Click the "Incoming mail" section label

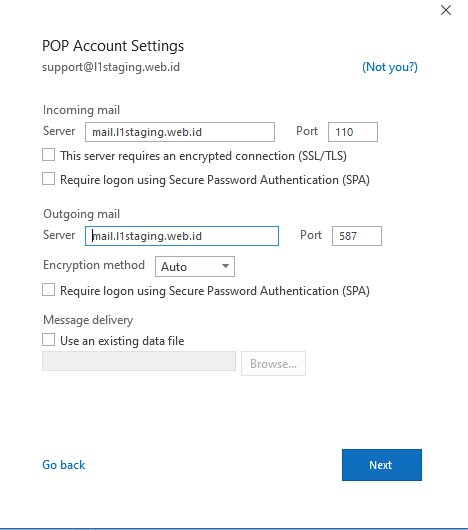pos(81,110)
